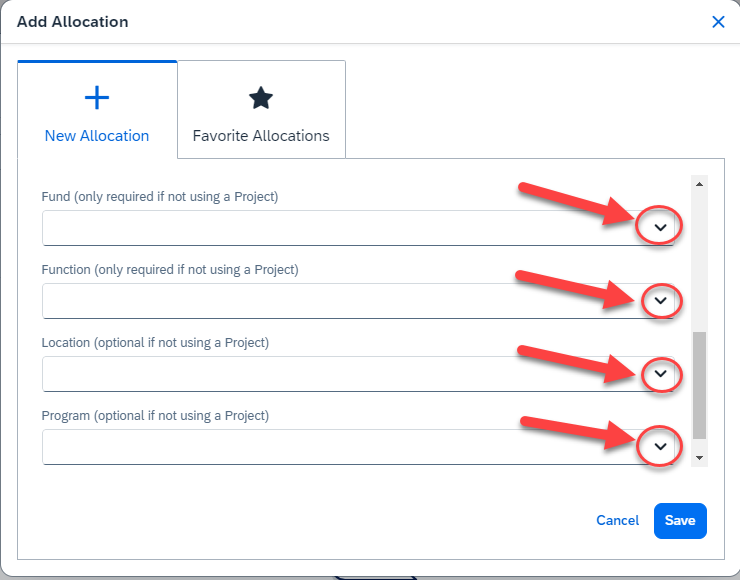740x580 pixels.
Task: Focus the Function text field
Action: (x=330, y=301)
